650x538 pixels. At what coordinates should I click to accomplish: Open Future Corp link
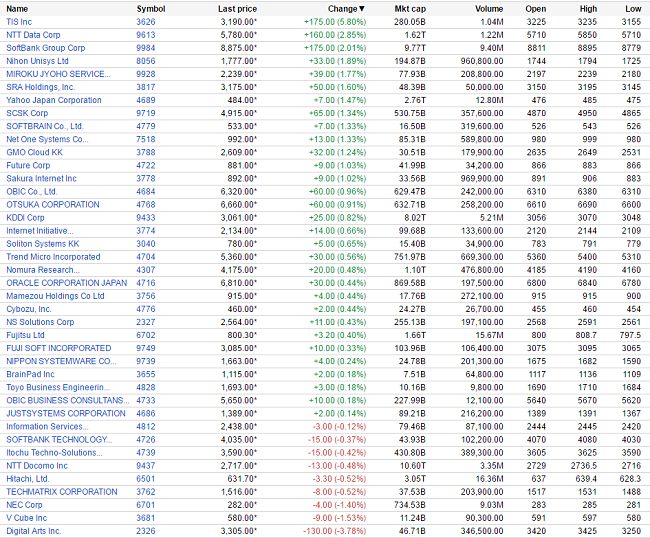[x=28, y=165]
